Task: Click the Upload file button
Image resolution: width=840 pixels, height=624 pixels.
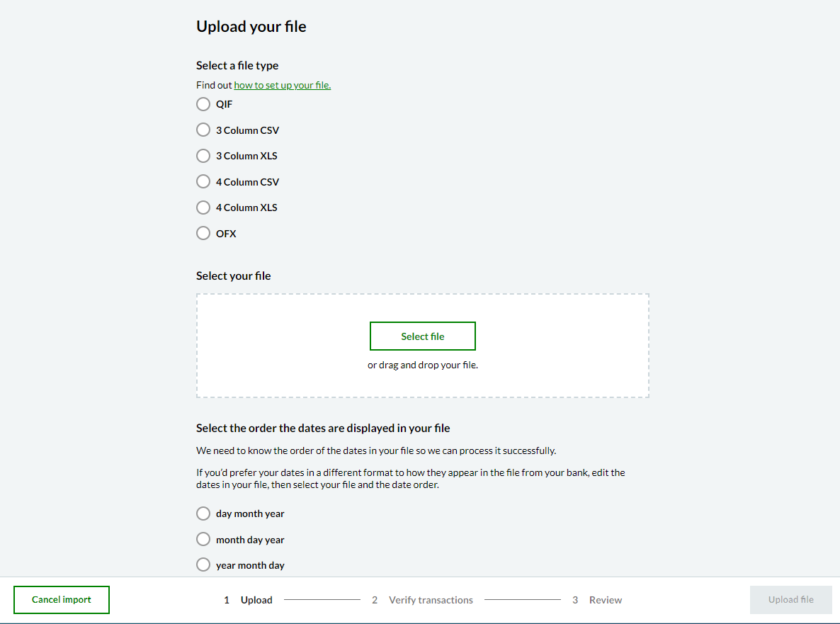Action: [x=790, y=600]
